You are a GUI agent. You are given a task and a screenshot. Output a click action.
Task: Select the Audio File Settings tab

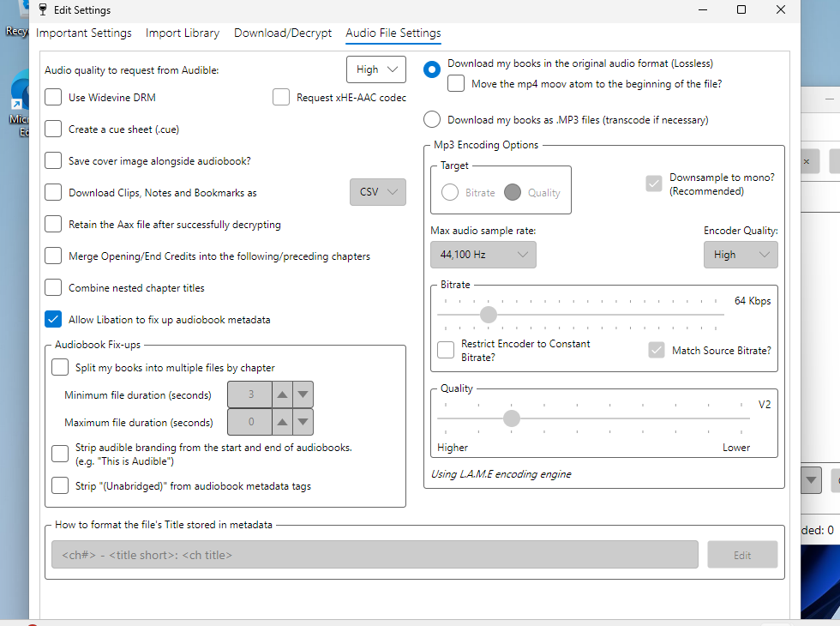pyautogui.click(x=393, y=33)
